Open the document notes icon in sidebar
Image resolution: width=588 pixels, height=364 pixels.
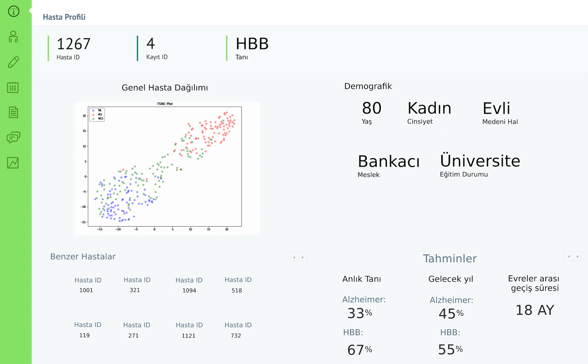click(x=13, y=112)
